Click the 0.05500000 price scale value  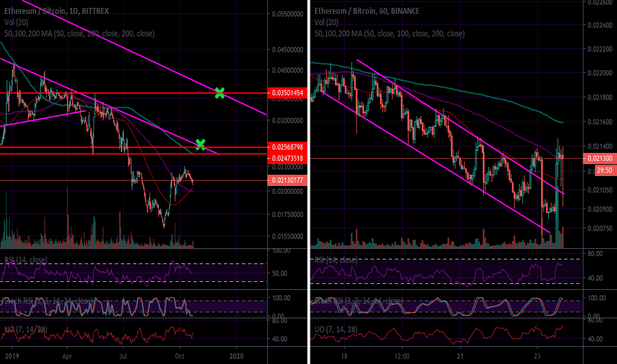click(x=287, y=14)
